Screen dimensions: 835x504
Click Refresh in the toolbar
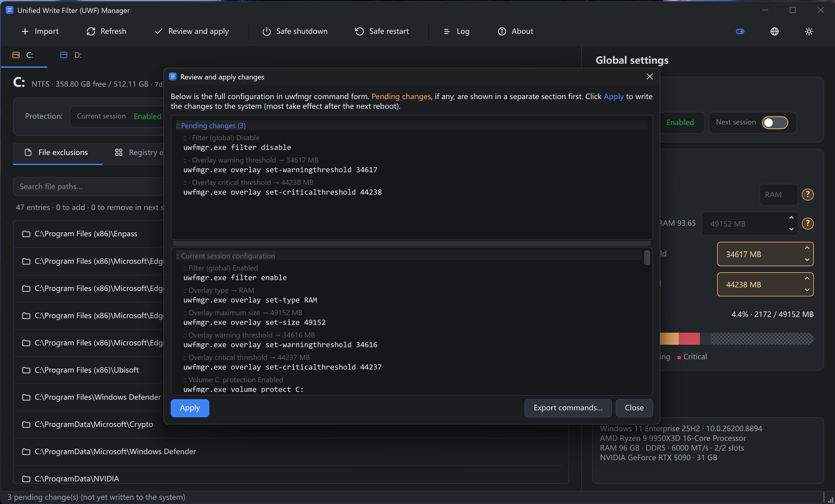[x=106, y=31]
